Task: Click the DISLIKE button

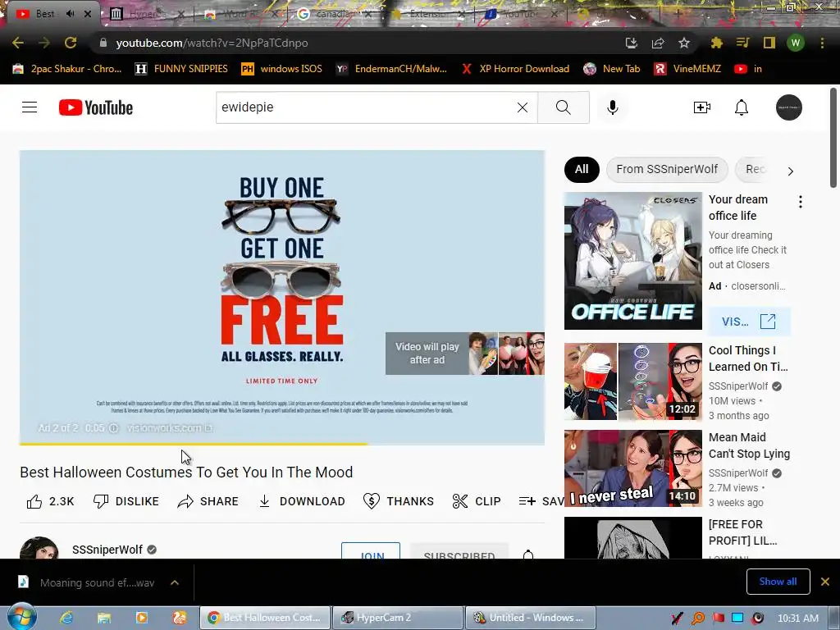Action: tap(126, 501)
